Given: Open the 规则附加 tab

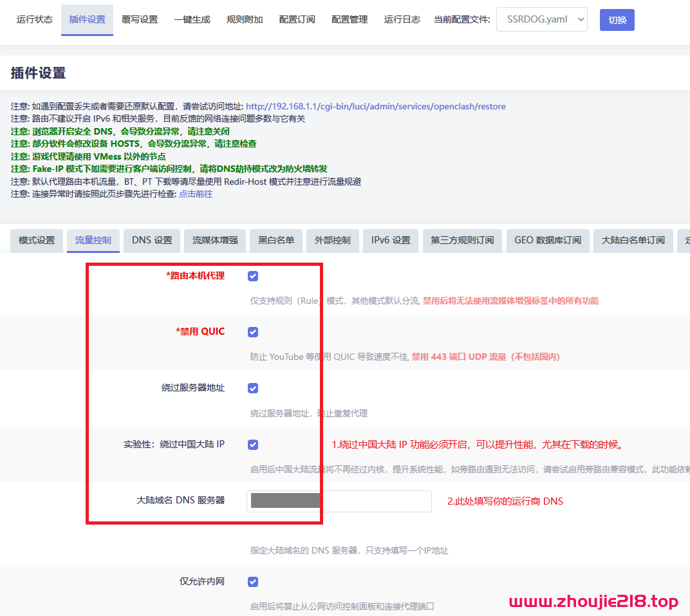Looking at the screenshot, I should [245, 19].
